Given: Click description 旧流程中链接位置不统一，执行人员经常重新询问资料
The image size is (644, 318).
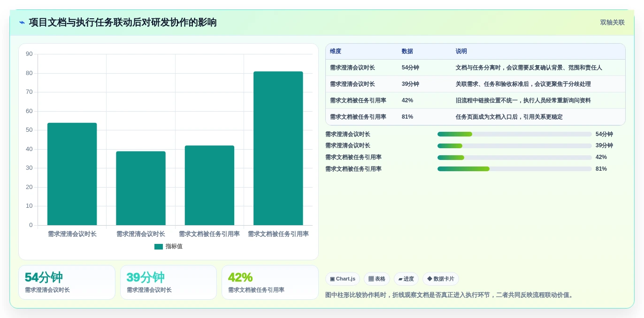Looking at the screenshot, I should [x=523, y=100].
